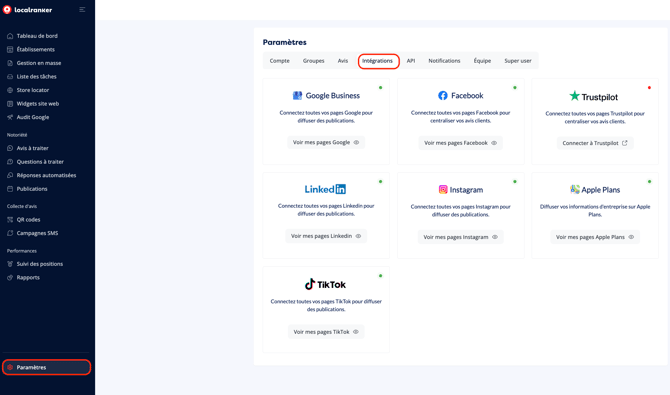Click the red status dot on Trustpilot card
Image resolution: width=670 pixels, height=395 pixels.
coord(649,88)
